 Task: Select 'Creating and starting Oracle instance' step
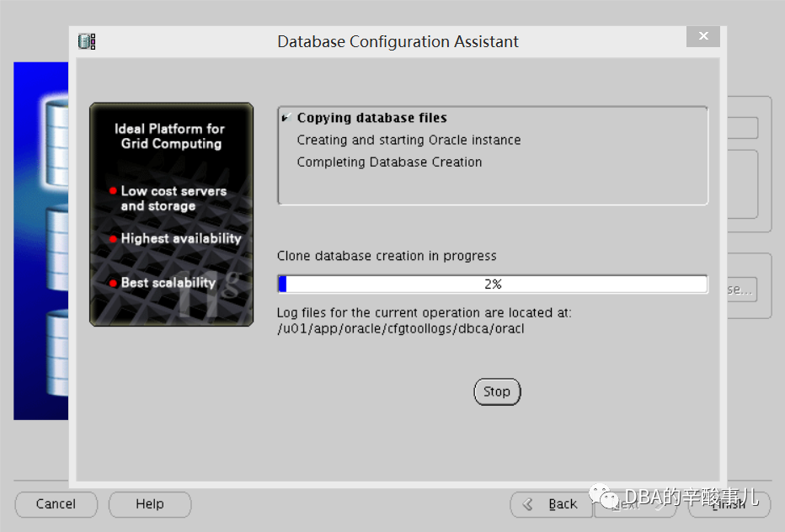pos(409,140)
